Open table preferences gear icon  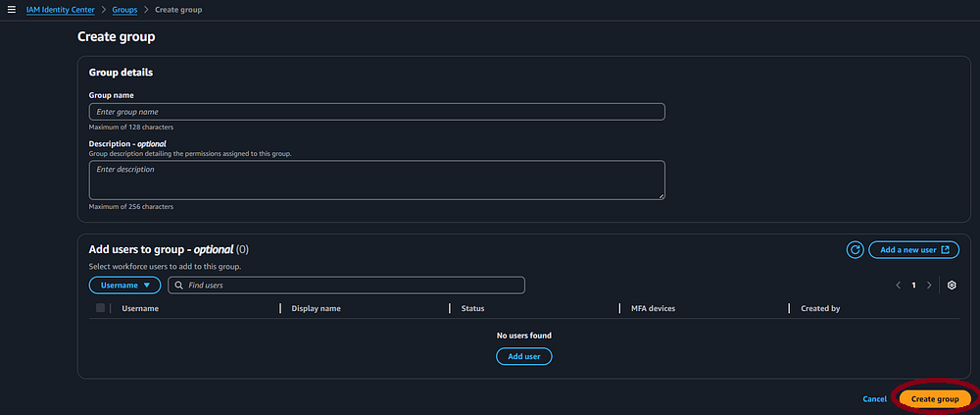tap(951, 285)
